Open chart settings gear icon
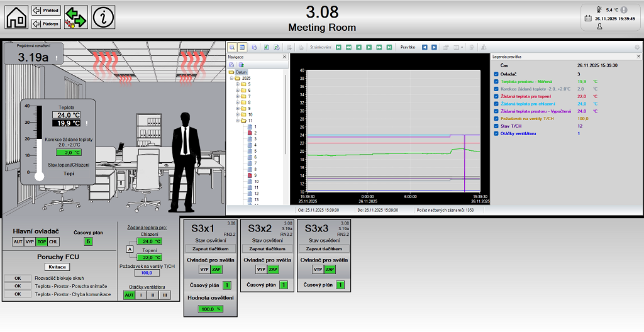This screenshot has height=332, width=644. coord(637,47)
